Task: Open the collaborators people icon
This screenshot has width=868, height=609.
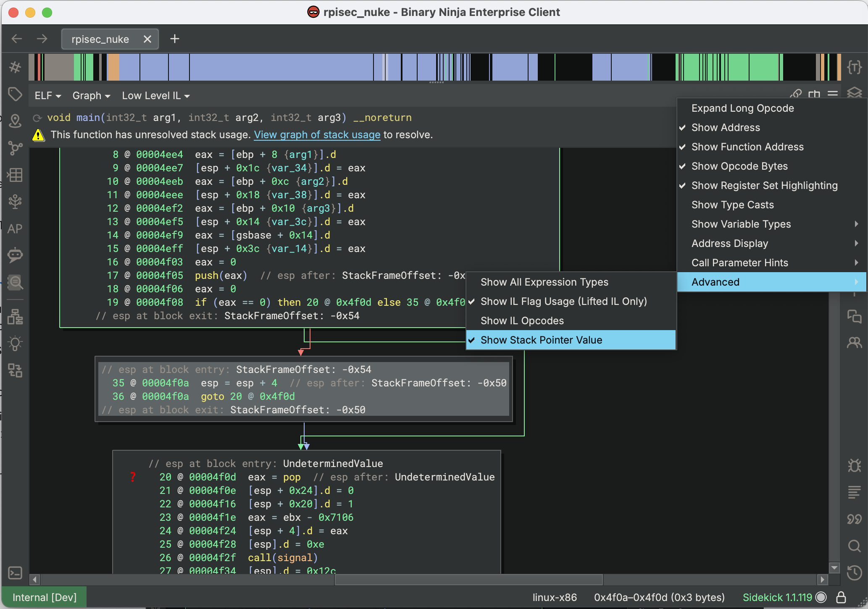Action: coord(854,343)
